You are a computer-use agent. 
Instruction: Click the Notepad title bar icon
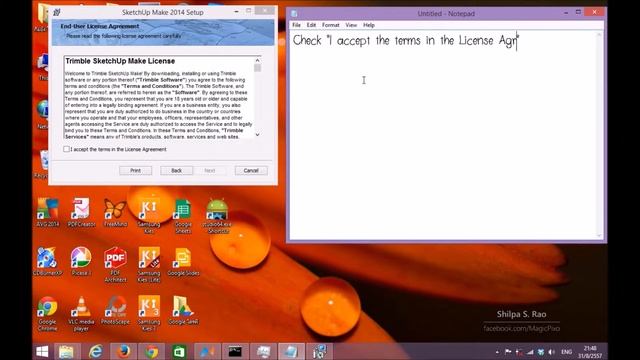(x=294, y=13)
